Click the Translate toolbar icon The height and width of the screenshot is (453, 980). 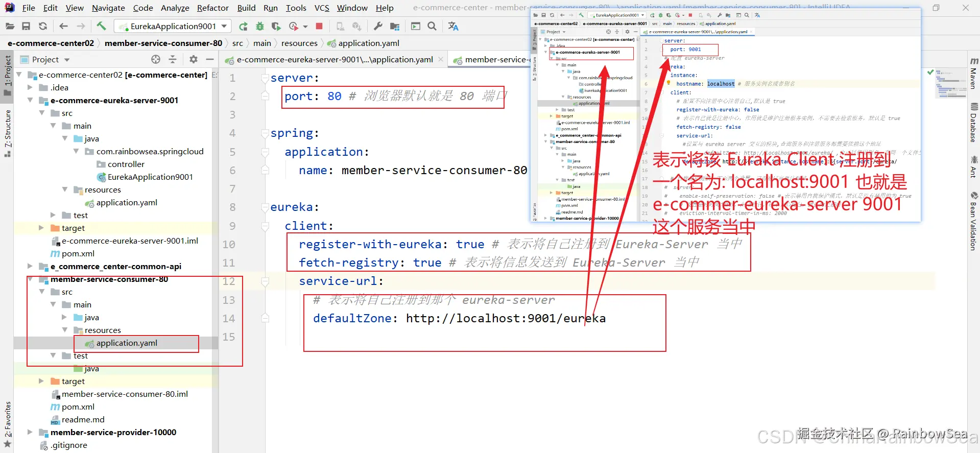453,26
